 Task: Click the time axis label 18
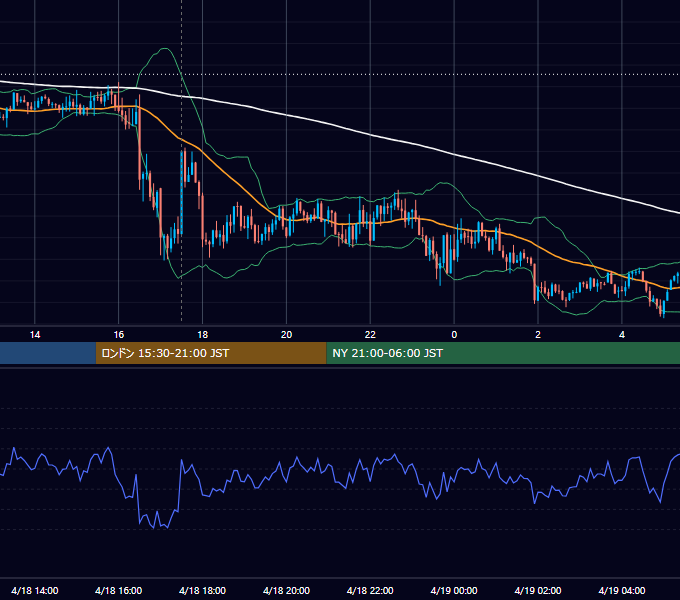point(203,335)
